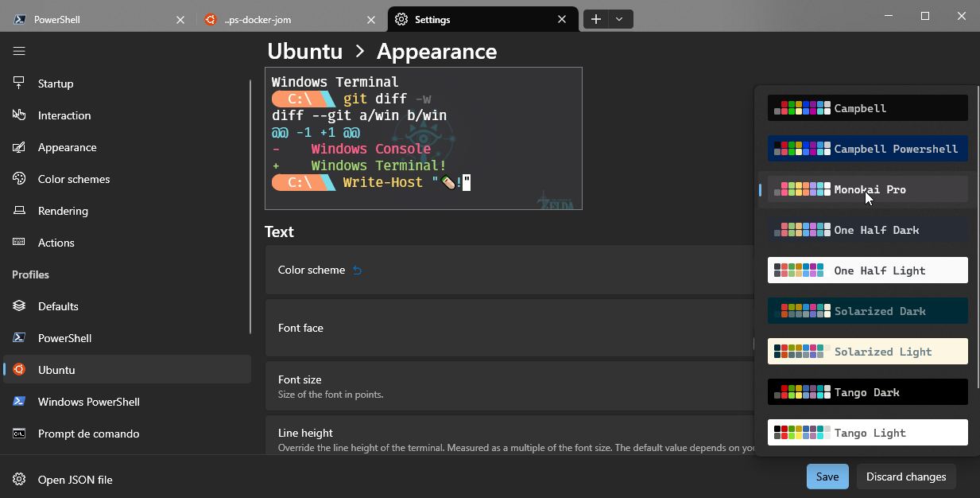Open Rendering settings page
This screenshot has height=498, width=980.
tap(127, 211)
